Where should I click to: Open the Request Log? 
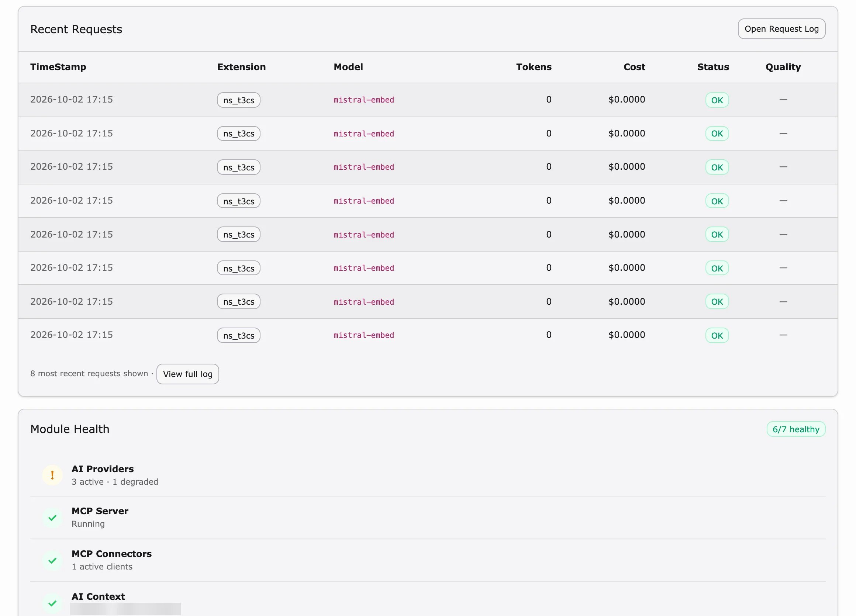(781, 29)
